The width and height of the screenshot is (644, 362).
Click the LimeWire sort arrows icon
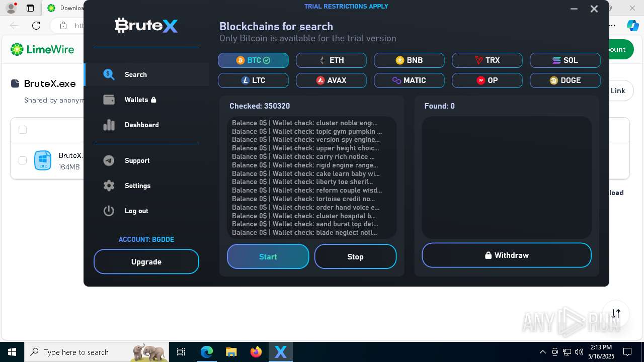616,314
